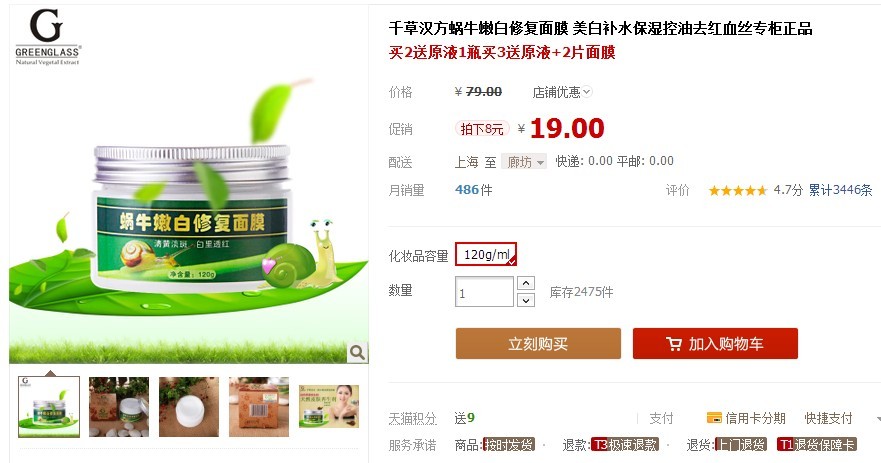Open the 累计3446条 reviews link
Screen dimensions: 881x463
840,190
